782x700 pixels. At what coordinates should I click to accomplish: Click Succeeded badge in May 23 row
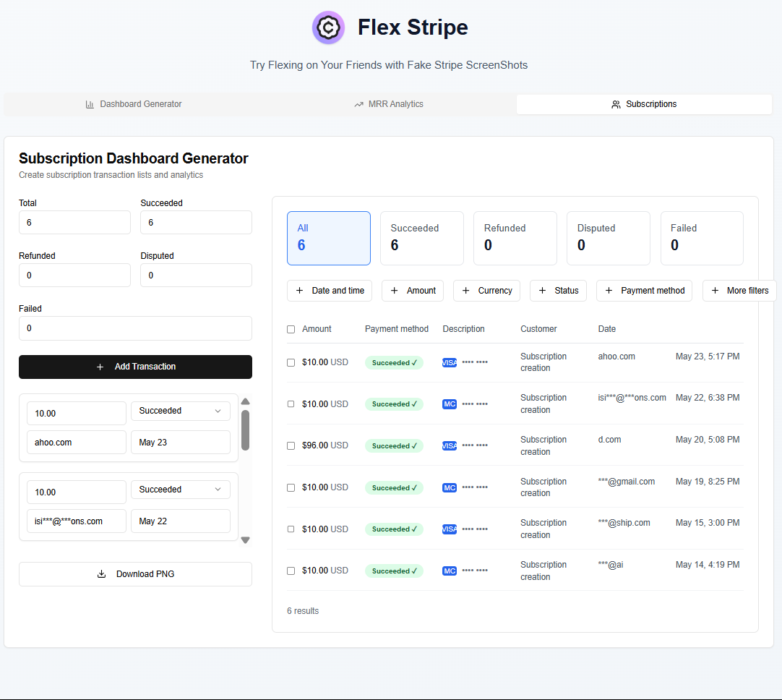tap(394, 363)
